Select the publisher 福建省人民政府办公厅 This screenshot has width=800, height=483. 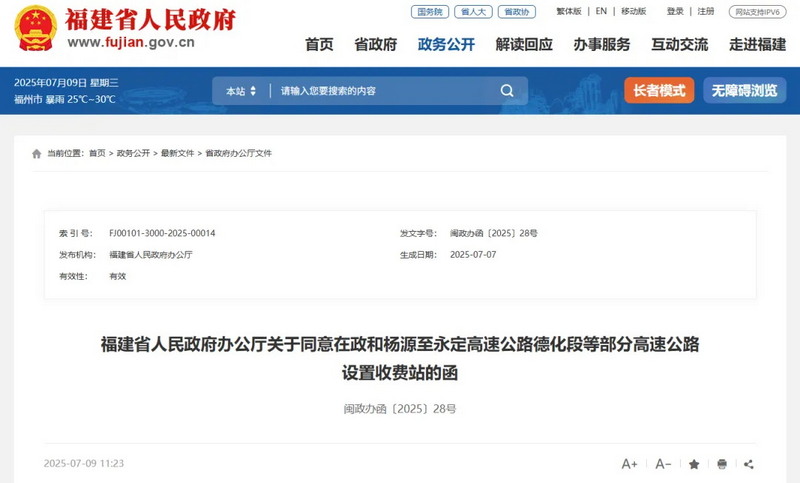(x=151, y=255)
